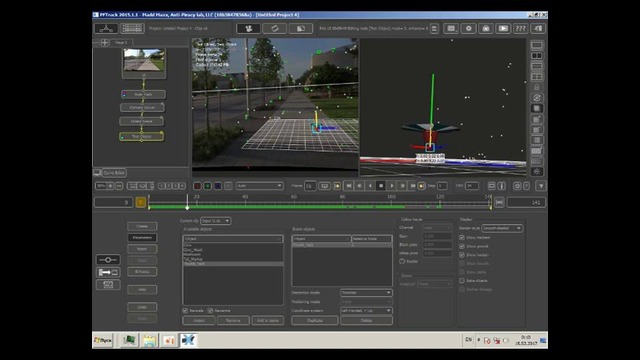Screen dimensions: 640x360
Task: Click the Delete button under Scene objects
Action: (x=367, y=321)
